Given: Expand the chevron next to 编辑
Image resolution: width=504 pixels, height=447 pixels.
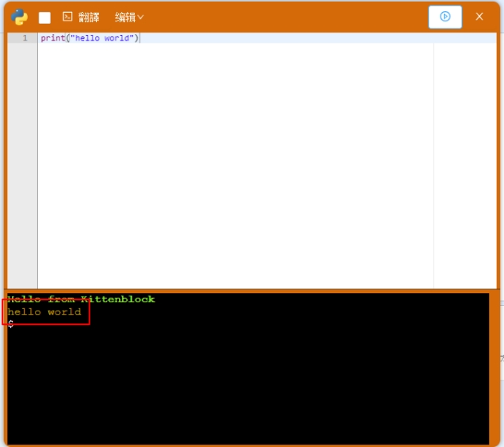Looking at the screenshot, I should (x=141, y=17).
